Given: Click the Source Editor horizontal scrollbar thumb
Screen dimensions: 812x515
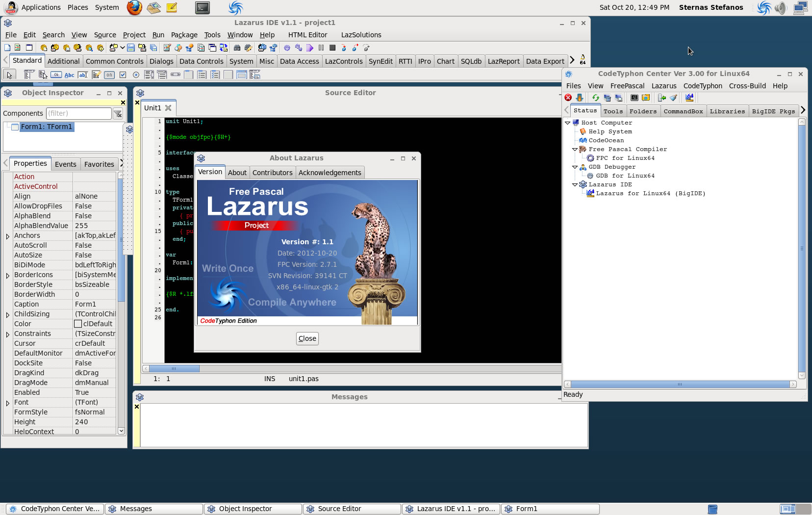Looking at the screenshot, I should [x=174, y=368].
